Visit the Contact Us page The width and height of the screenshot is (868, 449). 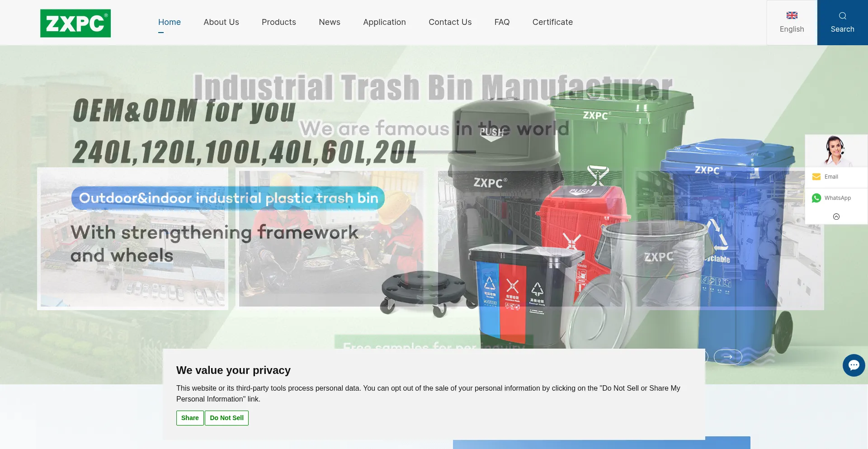[x=450, y=22]
